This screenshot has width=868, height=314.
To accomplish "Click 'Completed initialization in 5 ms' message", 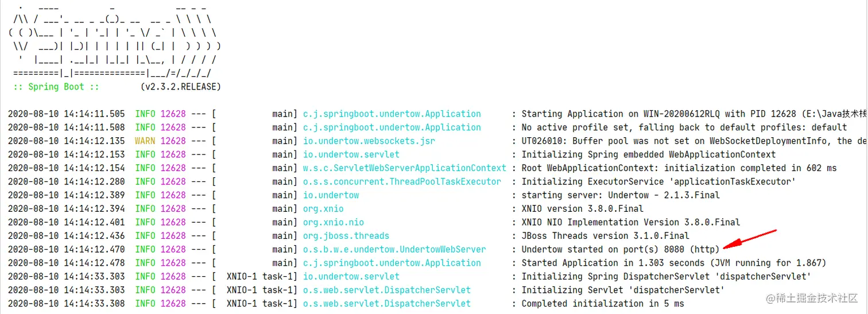I will pyautogui.click(x=603, y=303).
